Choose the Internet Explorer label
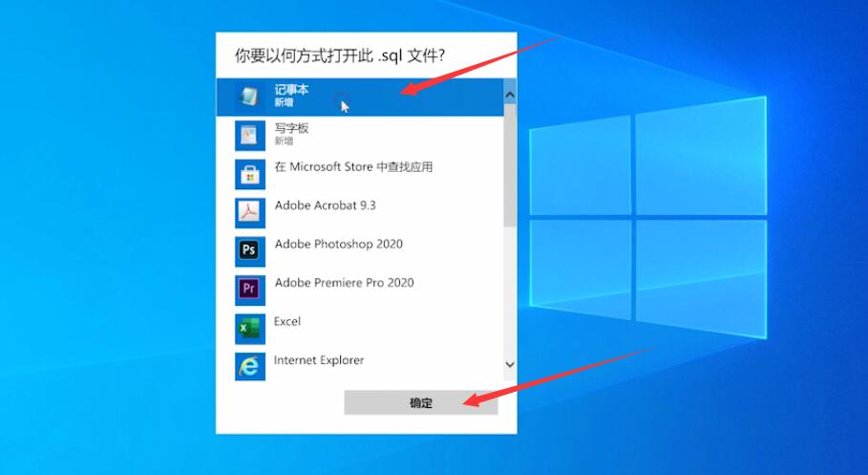Screen dimensions: 868x475 pyautogui.click(x=319, y=360)
